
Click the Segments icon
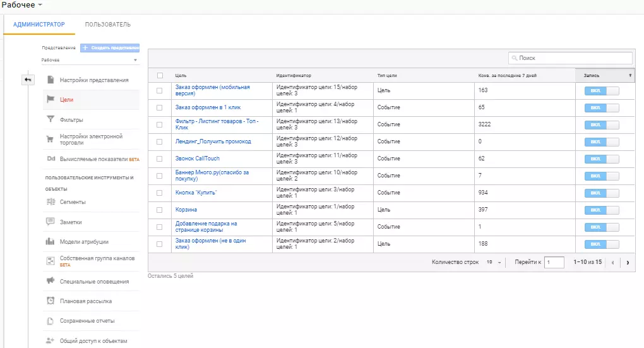click(51, 201)
